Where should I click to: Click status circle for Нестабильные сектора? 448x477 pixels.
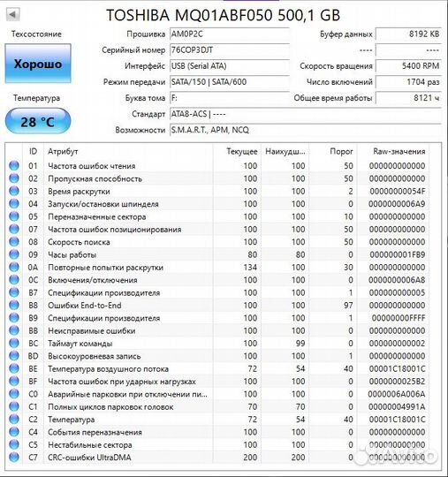[x=14, y=444]
